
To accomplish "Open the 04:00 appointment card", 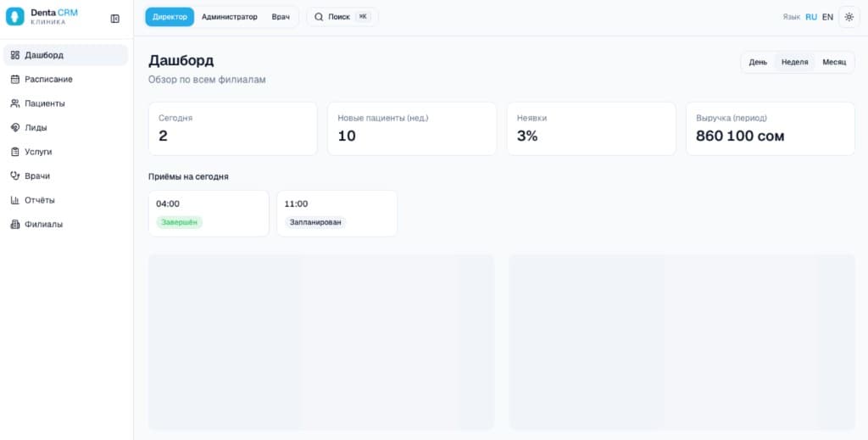I will [209, 214].
